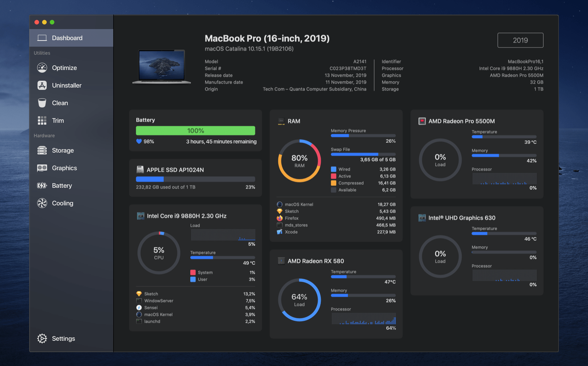588x366 pixels.
Task: Click the Dashboard laptop icon
Action: tap(42, 38)
